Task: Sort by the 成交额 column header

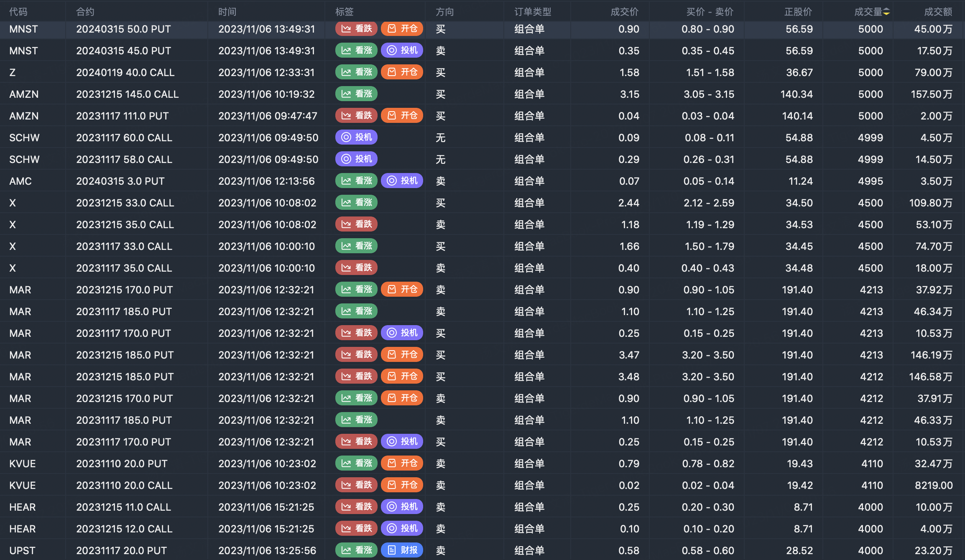Action: coord(938,12)
